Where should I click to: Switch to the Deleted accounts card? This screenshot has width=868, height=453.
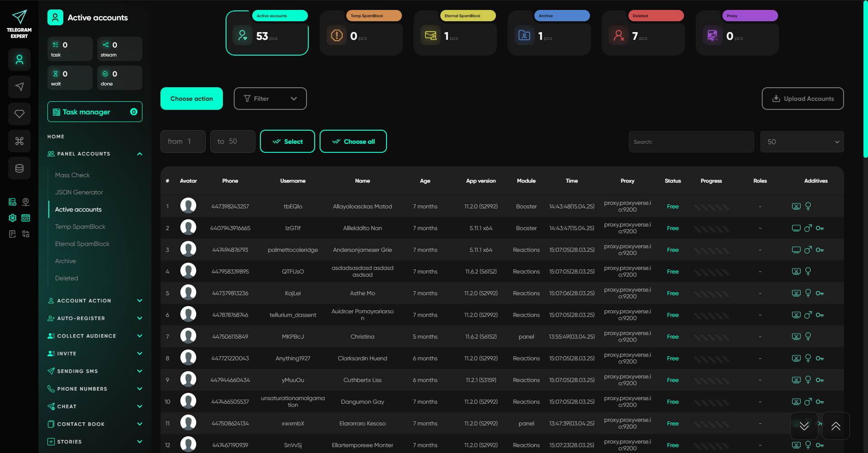pos(643,33)
